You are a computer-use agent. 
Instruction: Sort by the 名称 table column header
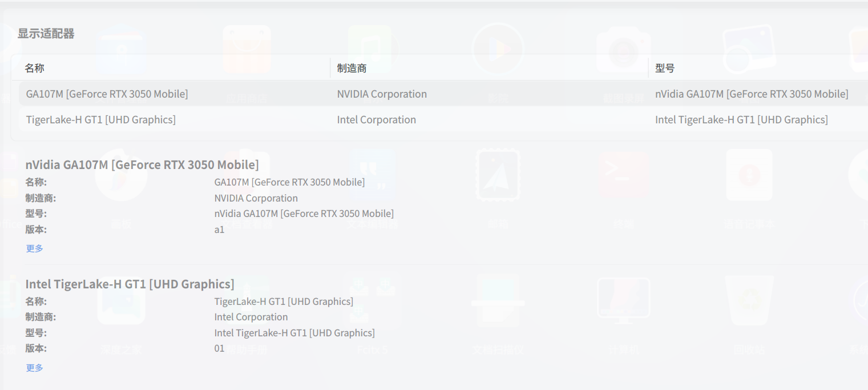[34, 68]
